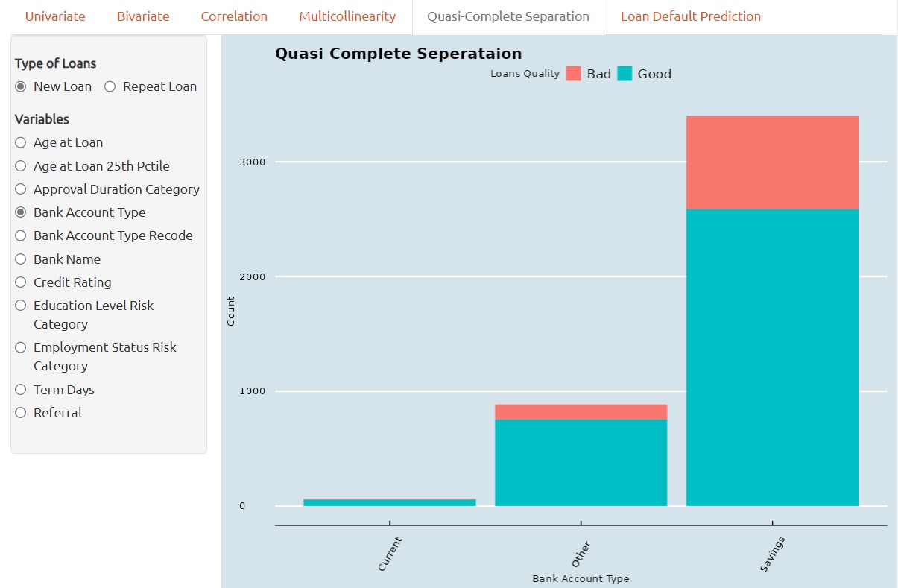The image size is (898, 588).
Task: Go to the Correlation tab
Action: pyautogui.click(x=234, y=16)
